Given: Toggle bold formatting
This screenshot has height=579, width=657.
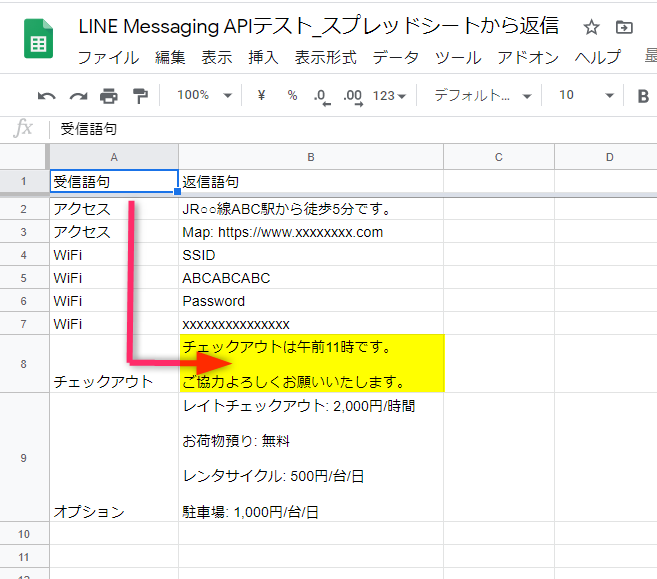Looking at the screenshot, I should tap(643, 96).
